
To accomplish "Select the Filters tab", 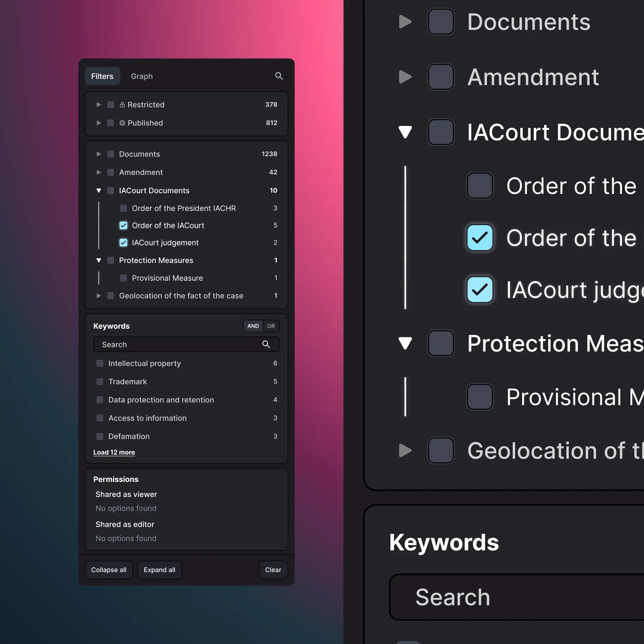I will click(x=102, y=76).
